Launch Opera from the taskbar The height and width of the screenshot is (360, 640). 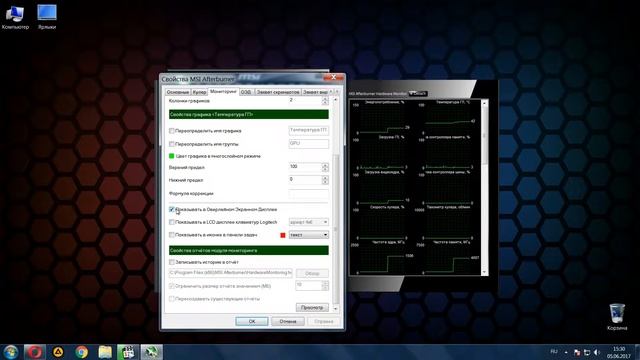pos(35,352)
